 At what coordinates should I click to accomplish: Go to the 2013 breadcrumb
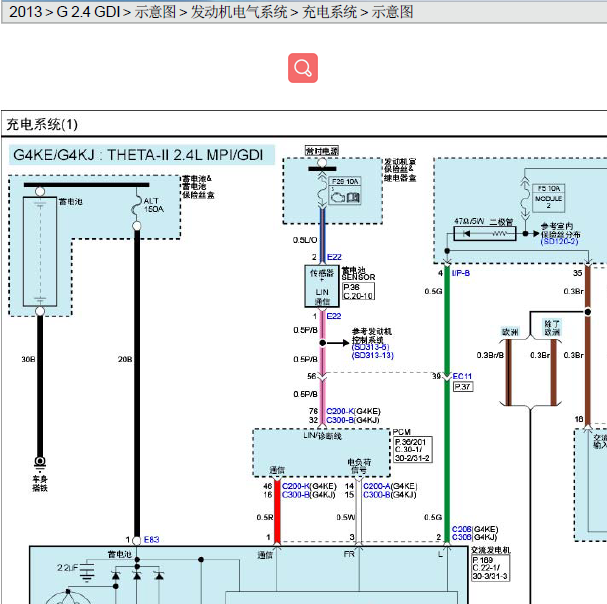point(26,12)
